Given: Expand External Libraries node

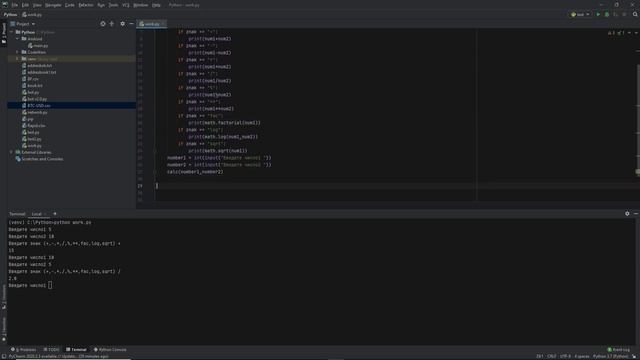Looking at the screenshot, I should 11,152.
